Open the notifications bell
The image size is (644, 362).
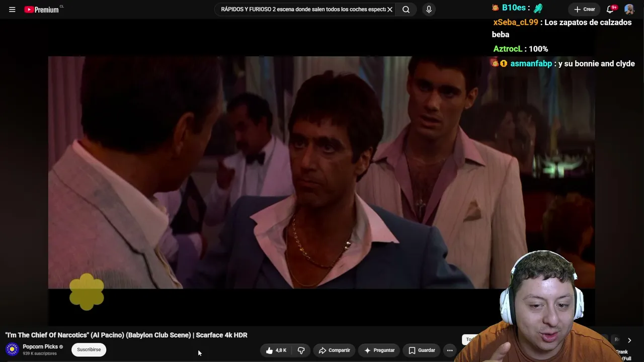[611, 10]
